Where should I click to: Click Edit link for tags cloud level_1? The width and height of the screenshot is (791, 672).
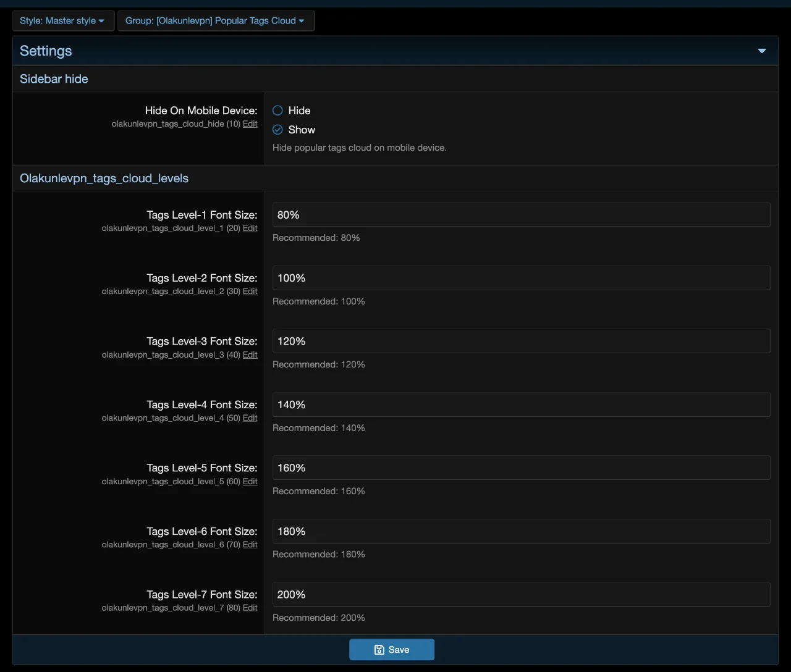click(x=250, y=229)
